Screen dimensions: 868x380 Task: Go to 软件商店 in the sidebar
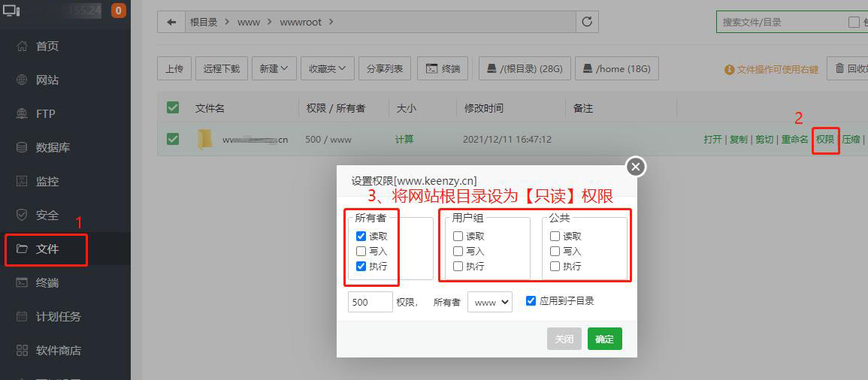(x=58, y=351)
